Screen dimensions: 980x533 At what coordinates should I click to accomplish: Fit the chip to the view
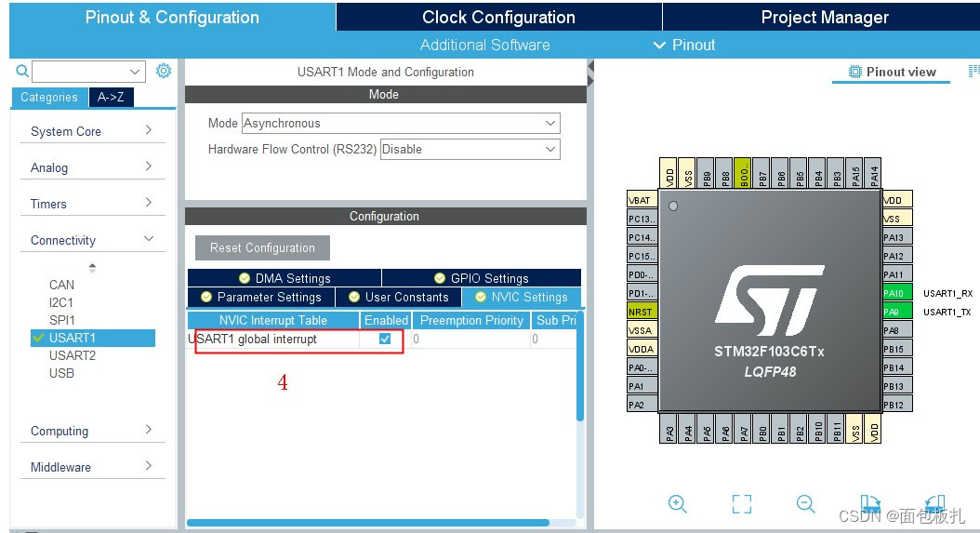tap(742, 503)
